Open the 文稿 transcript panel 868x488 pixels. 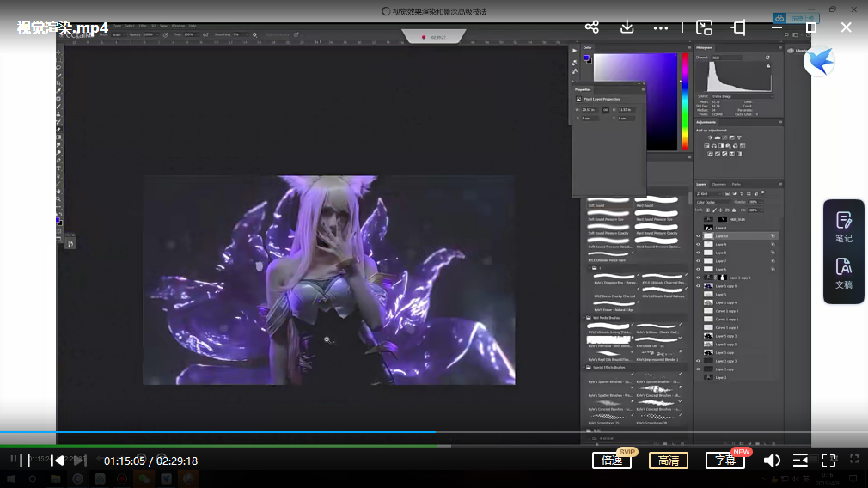pos(844,273)
